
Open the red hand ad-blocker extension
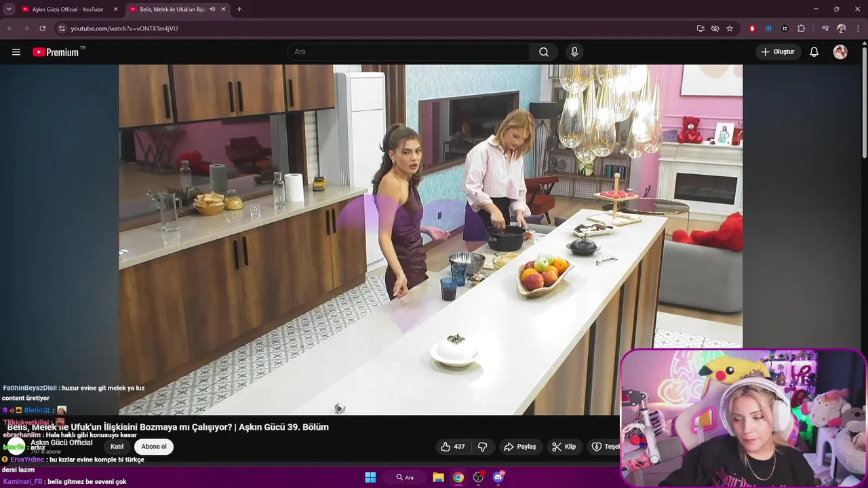coord(752,28)
